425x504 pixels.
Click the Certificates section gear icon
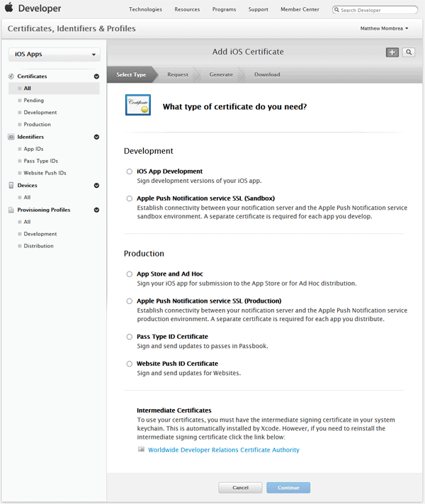point(11,76)
